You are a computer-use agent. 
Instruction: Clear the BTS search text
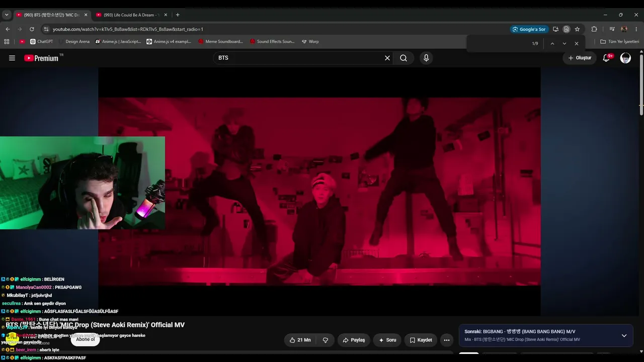(387, 58)
